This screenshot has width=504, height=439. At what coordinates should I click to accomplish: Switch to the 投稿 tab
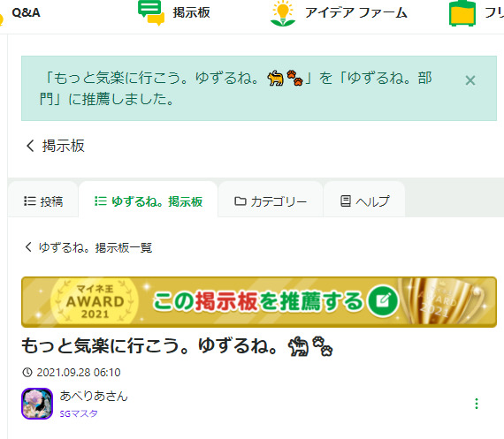coord(43,201)
